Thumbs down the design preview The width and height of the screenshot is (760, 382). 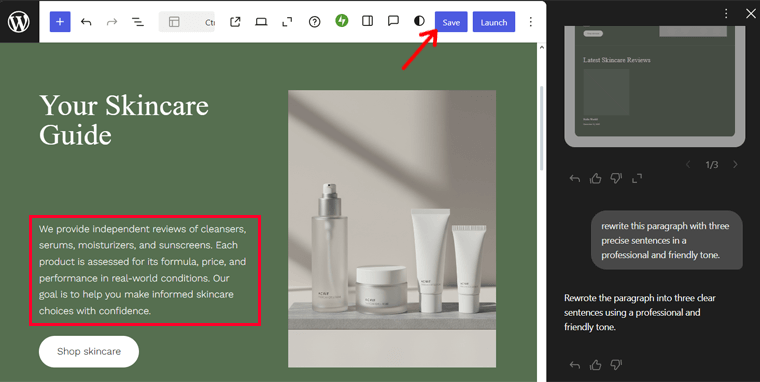[x=616, y=179]
